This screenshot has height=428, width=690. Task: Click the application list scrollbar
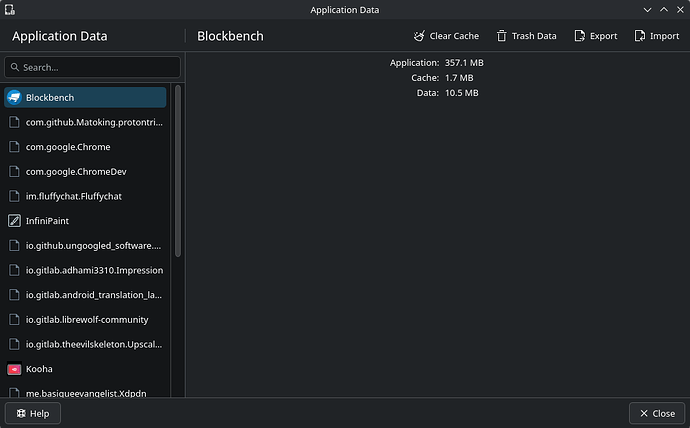(x=178, y=171)
